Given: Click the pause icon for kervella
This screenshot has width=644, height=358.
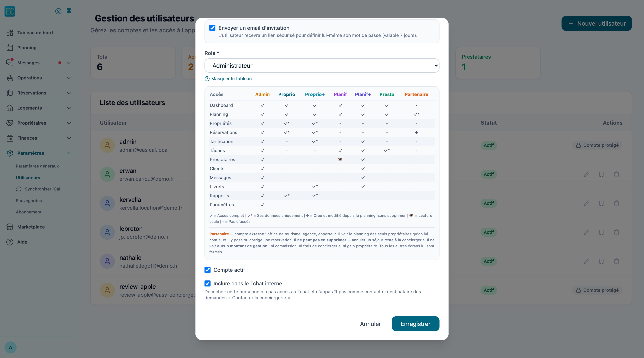Looking at the screenshot, I should (x=601, y=203).
